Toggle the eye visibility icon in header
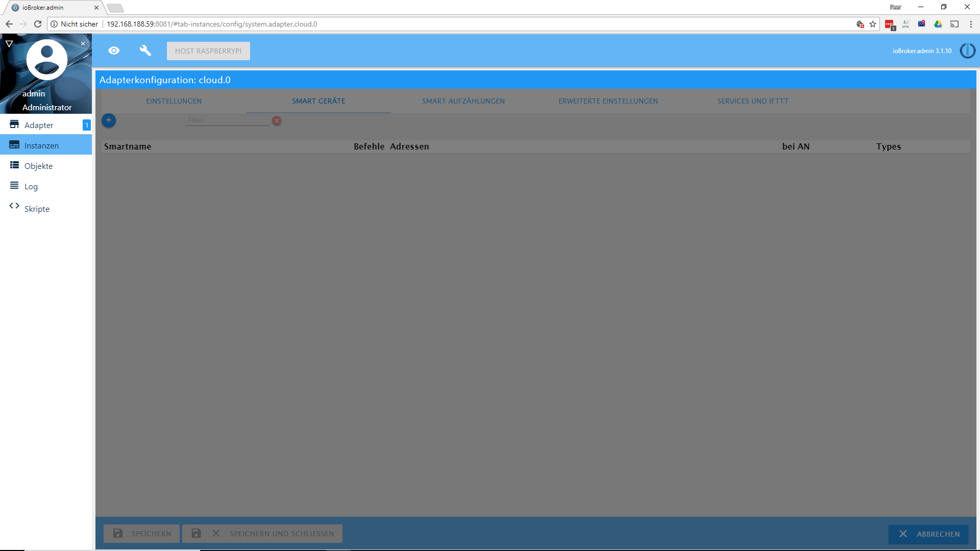The image size is (980, 551). click(x=114, y=51)
